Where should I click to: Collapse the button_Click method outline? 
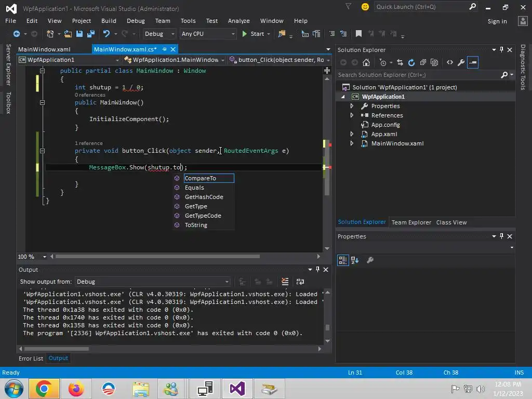coord(43,151)
